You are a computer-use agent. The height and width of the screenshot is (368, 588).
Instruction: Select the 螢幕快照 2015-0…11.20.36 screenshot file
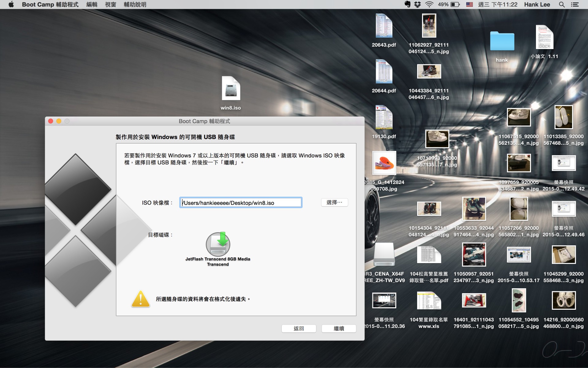[384, 300]
